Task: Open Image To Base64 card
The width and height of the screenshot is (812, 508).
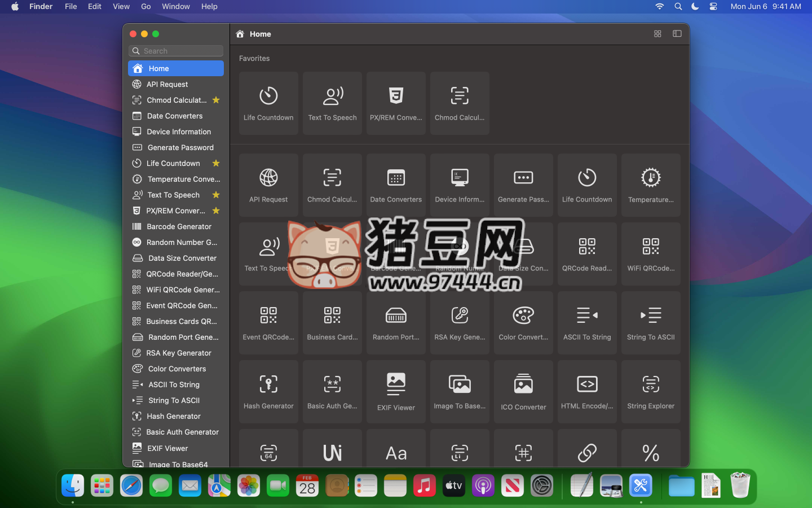Action: pos(460,392)
